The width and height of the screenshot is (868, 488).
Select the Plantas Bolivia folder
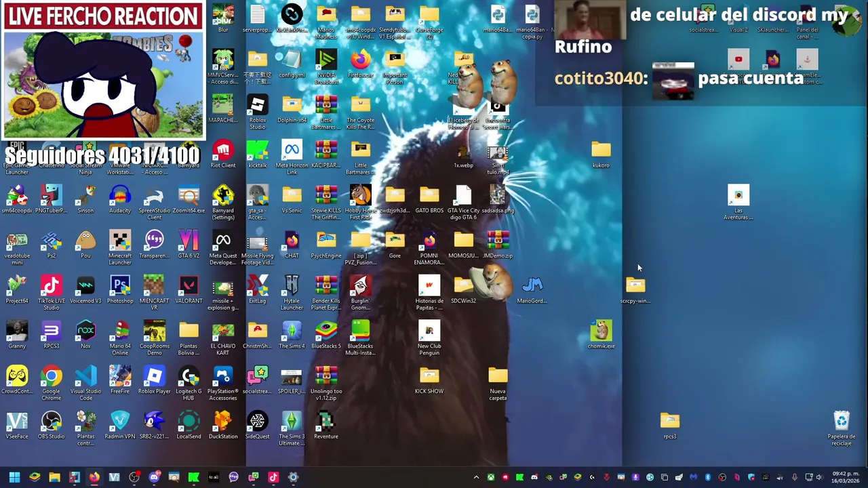(189, 338)
